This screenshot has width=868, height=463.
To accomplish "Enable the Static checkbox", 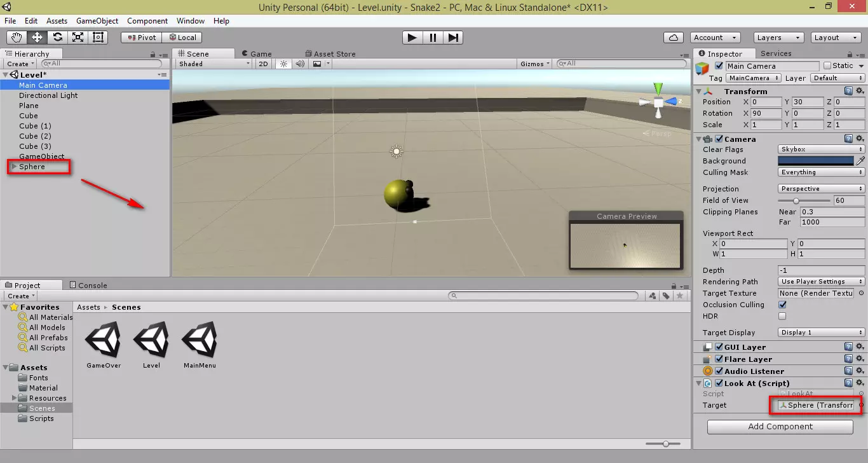I will (827, 66).
